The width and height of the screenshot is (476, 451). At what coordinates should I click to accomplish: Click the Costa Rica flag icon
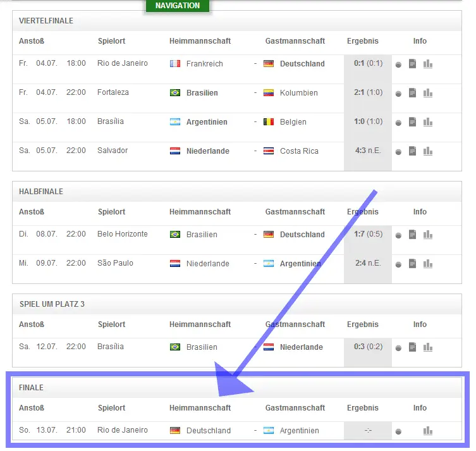click(269, 151)
